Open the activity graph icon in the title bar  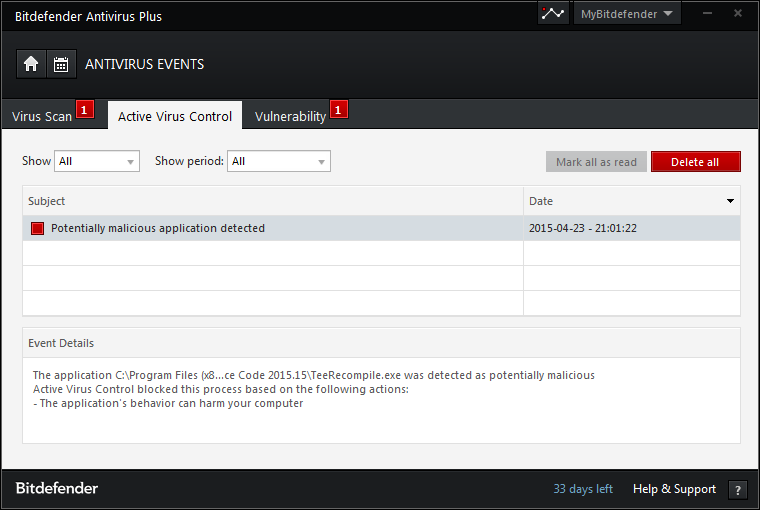click(x=553, y=14)
